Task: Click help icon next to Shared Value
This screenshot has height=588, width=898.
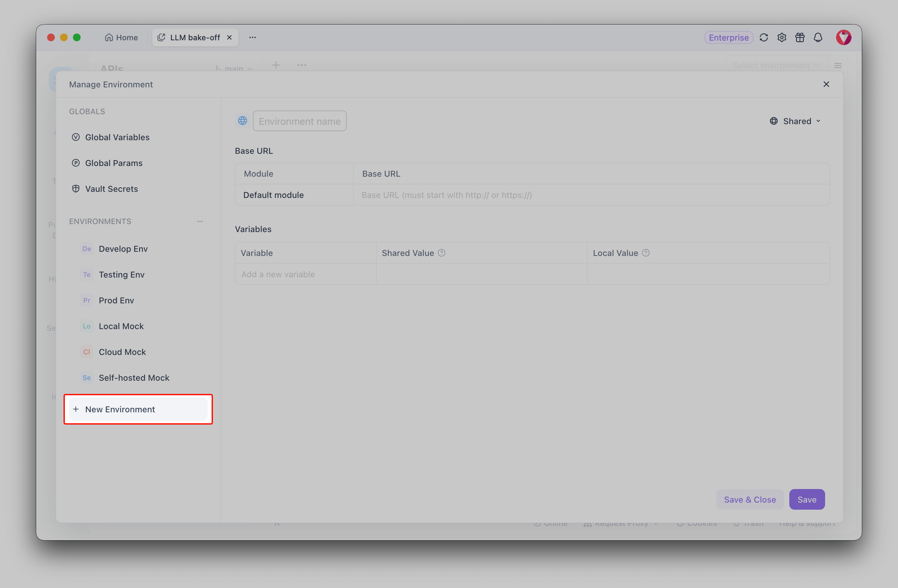Action: [442, 253]
